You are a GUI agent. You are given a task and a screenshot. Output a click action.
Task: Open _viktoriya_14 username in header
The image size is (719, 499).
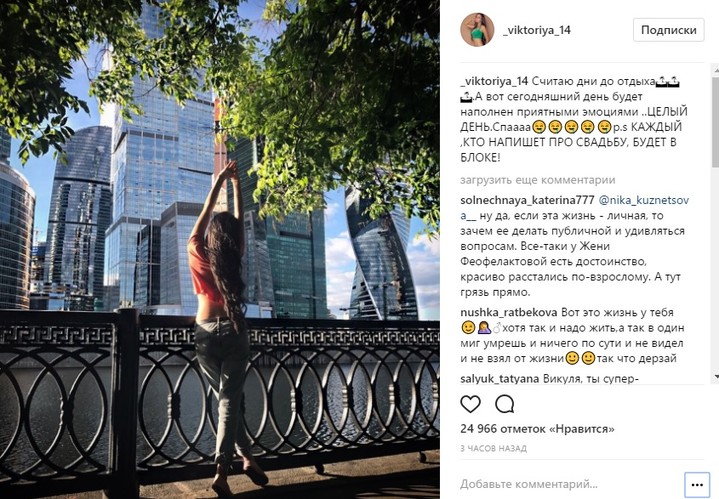537,30
